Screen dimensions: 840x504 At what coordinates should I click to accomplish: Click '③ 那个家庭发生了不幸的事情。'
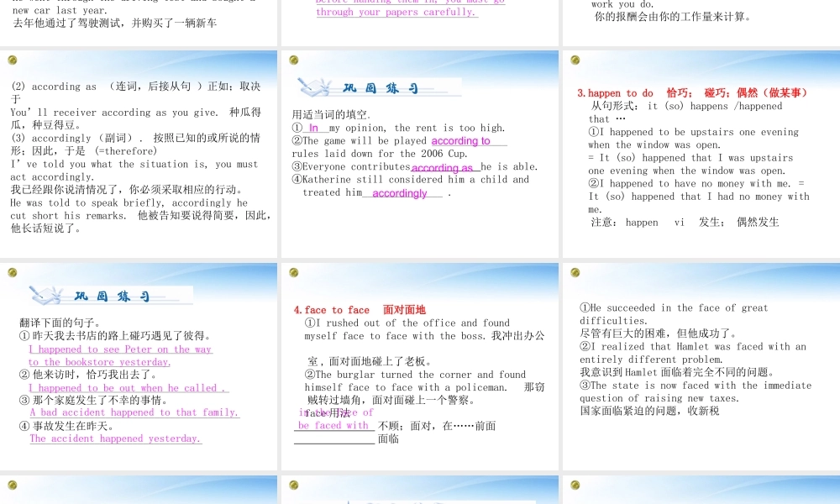[x=94, y=400]
